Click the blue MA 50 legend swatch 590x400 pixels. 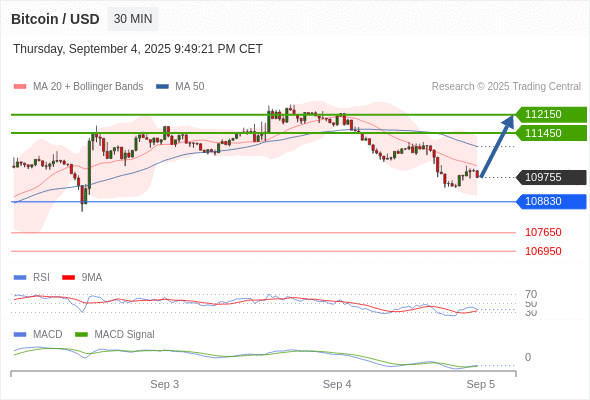(x=162, y=87)
